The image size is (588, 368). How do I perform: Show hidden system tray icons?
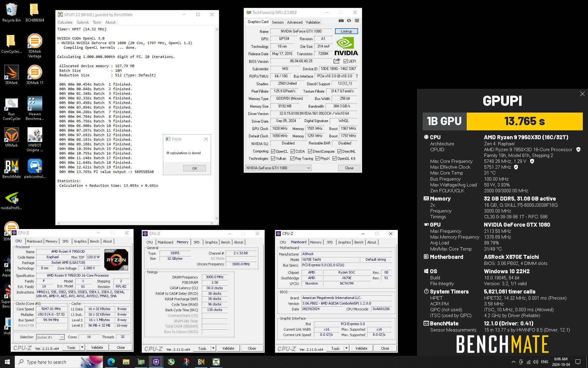pyautogui.click(x=513, y=362)
